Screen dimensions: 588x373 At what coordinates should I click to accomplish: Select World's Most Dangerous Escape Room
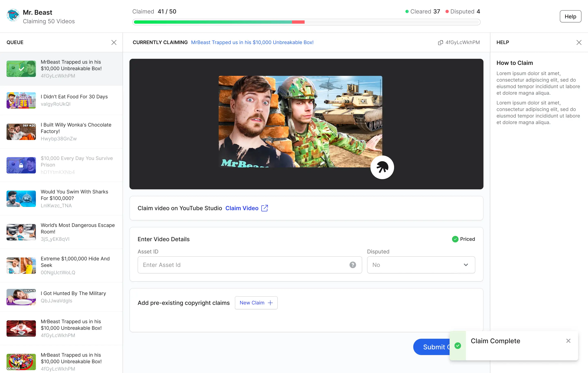[x=61, y=232]
